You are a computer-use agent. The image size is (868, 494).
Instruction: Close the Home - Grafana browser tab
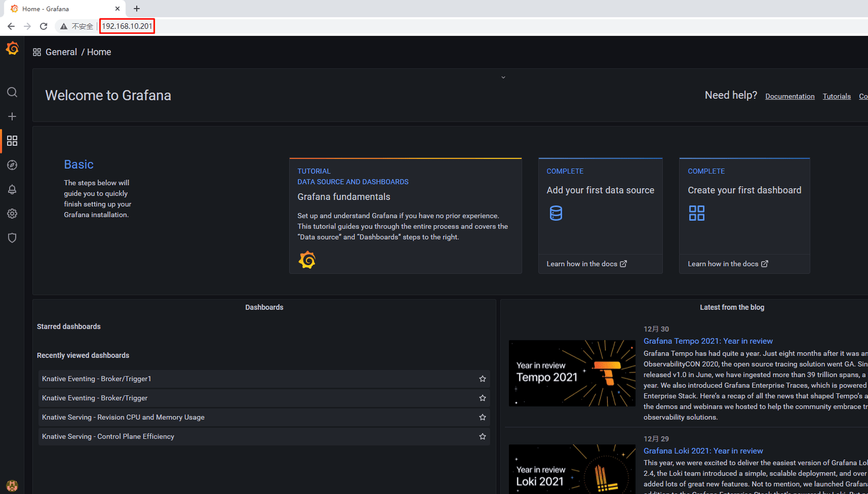pos(117,9)
